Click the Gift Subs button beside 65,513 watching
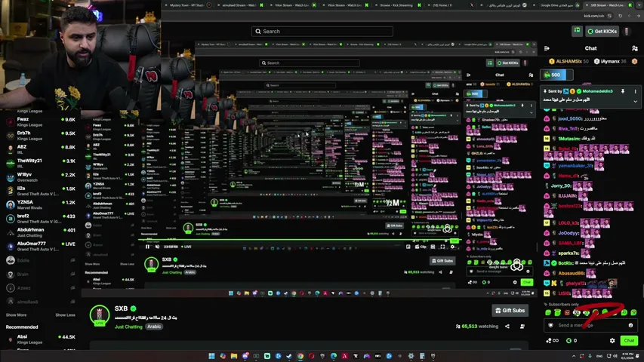This screenshot has height=362, width=644. (510, 311)
